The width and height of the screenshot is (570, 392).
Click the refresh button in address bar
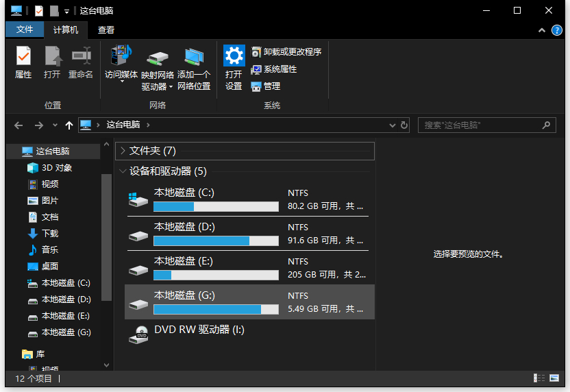point(404,125)
